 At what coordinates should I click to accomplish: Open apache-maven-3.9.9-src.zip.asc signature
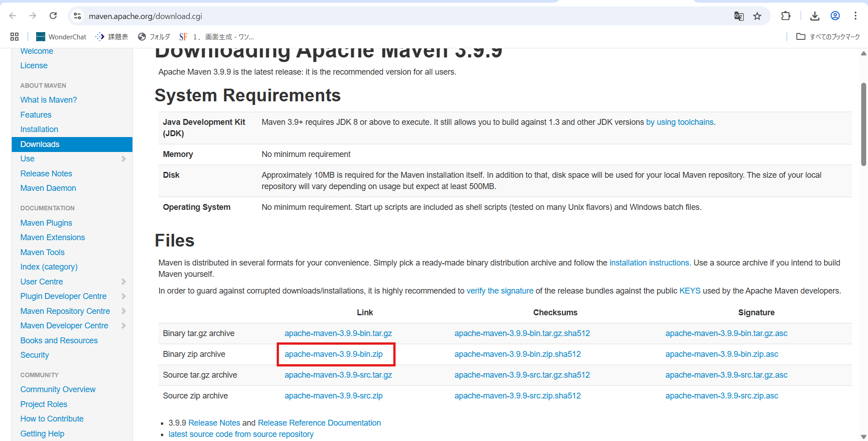(x=722, y=396)
